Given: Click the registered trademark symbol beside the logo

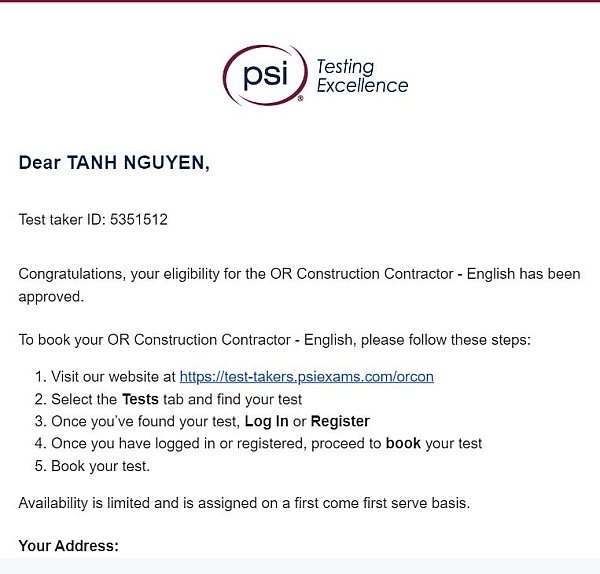Looking at the screenshot, I should [300, 100].
